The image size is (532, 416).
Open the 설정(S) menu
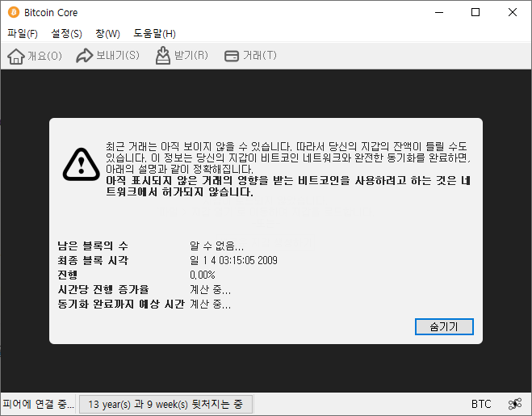66,33
